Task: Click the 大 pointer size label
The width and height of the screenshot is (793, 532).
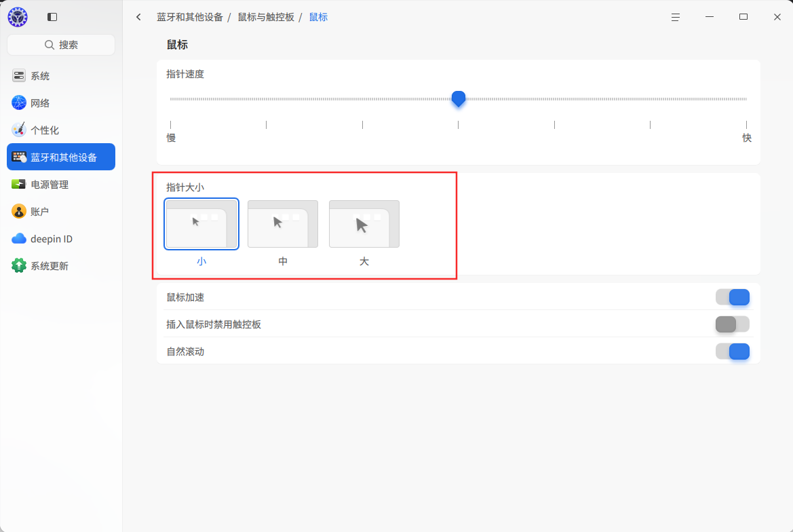Action: [364, 261]
